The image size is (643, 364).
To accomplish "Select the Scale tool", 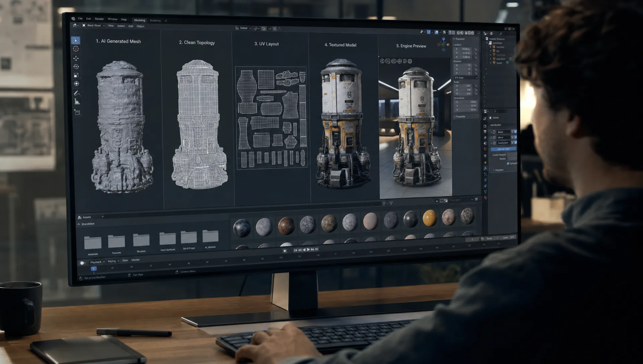I will (x=76, y=75).
